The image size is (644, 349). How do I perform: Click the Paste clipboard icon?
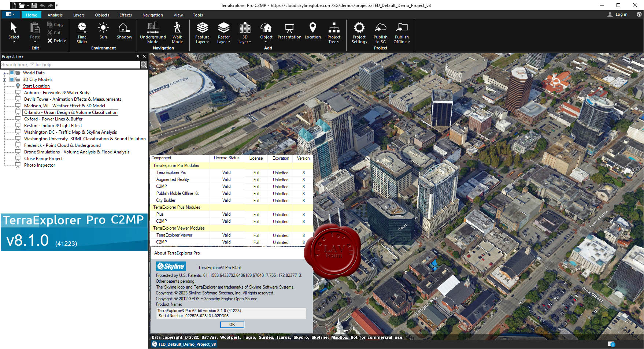[35, 28]
